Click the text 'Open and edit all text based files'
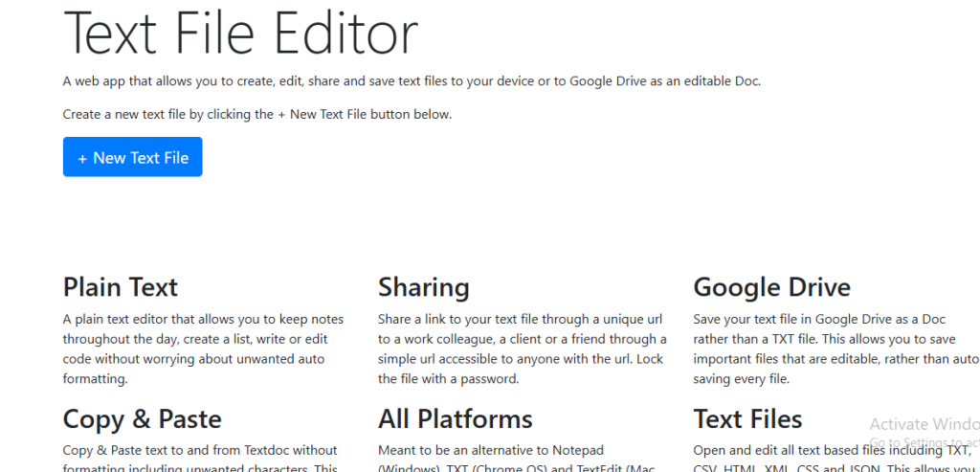980x472 pixels. (x=833, y=458)
